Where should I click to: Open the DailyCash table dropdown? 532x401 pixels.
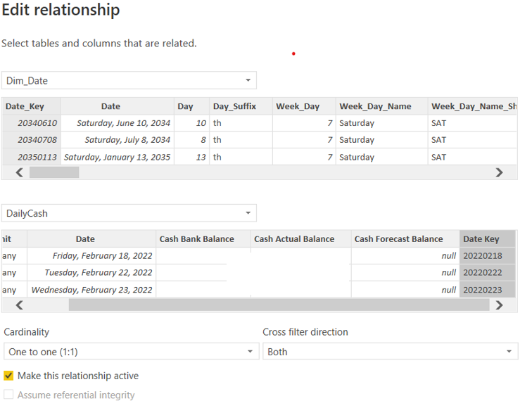click(x=129, y=213)
